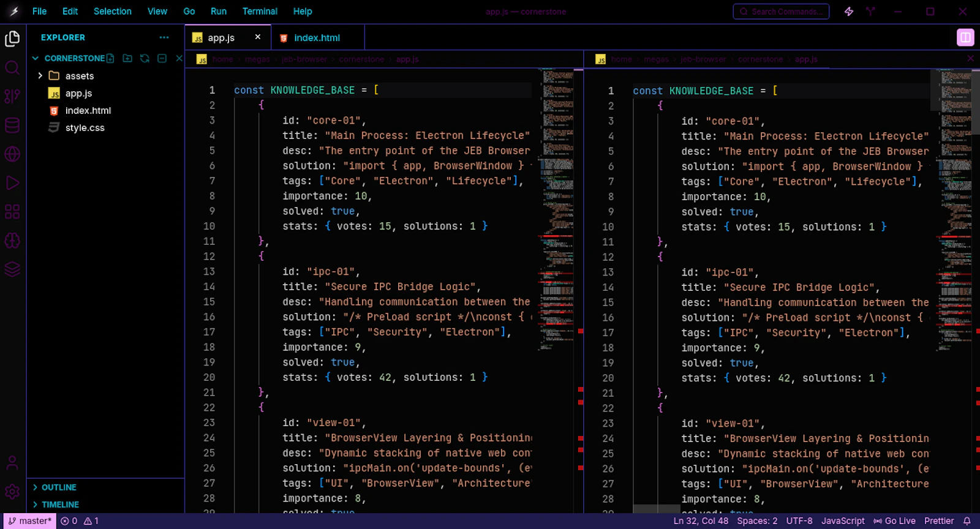Image resolution: width=980 pixels, height=529 pixels.
Task: Click the lightning bolt icon in title bar
Action: pos(849,12)
